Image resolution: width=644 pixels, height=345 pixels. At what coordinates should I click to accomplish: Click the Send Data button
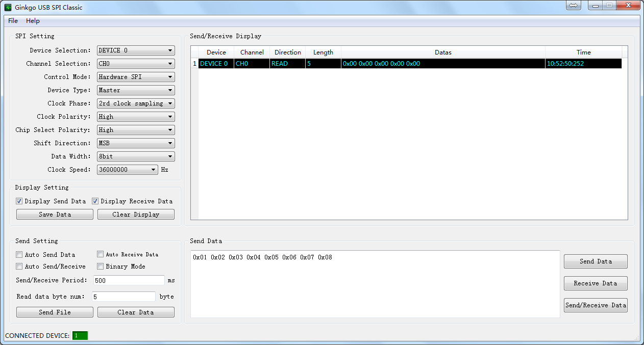click(x=596, y=261)
